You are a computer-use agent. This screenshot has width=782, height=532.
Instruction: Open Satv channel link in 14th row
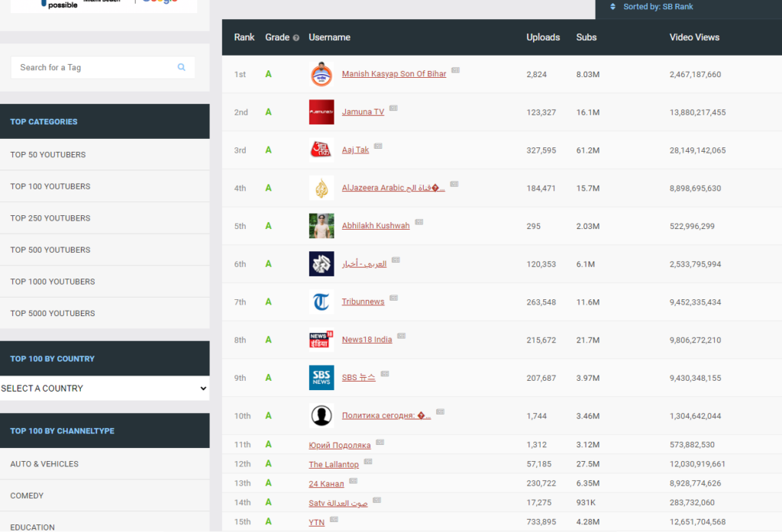[x=338, y=503]
